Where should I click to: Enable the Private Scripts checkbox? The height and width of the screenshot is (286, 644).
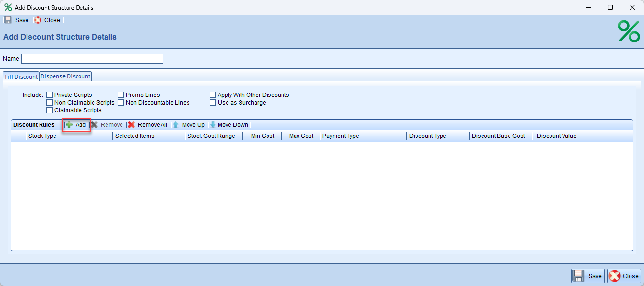(x=49, y=95)
